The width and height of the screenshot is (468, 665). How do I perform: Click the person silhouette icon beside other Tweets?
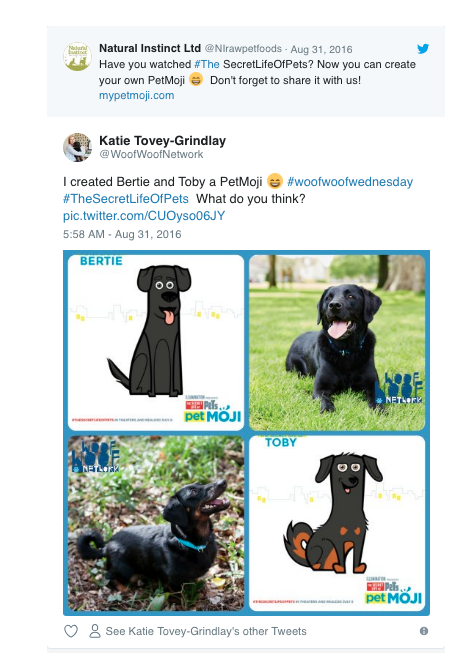[95, 631]
